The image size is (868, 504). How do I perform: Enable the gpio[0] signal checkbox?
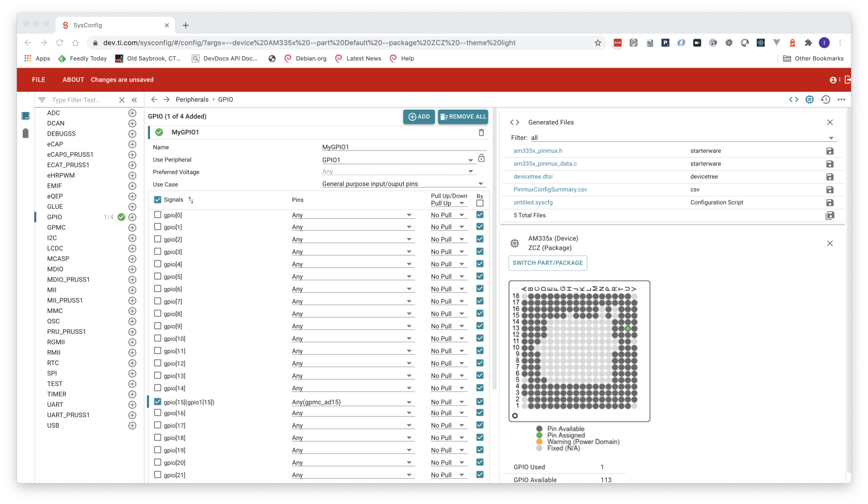(158, 214)
